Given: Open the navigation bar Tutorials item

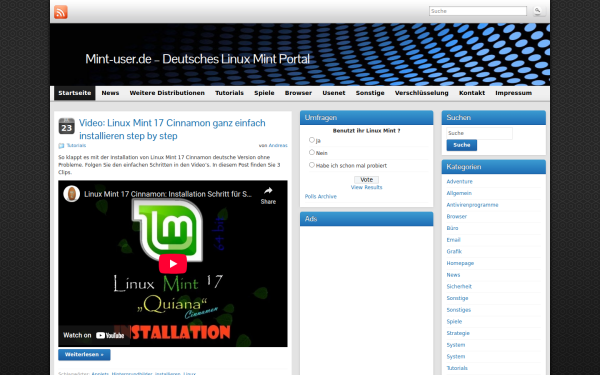Looking at the screenshot, I should coord(229,93).
